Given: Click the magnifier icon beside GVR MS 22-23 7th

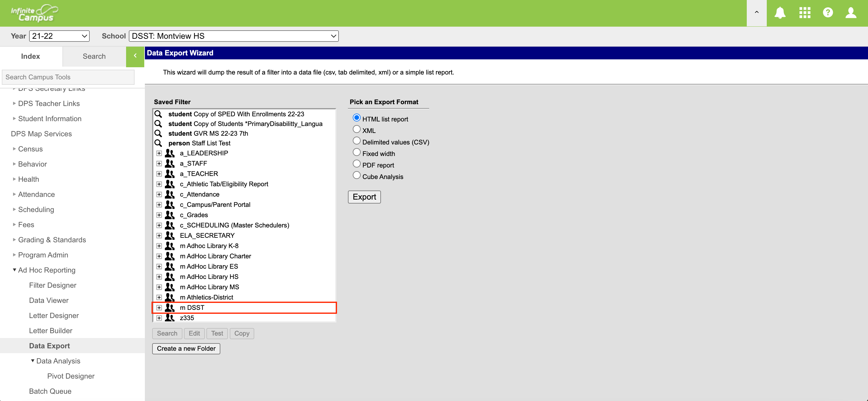Looking at the screenshot, I should (x=158, y=133).
